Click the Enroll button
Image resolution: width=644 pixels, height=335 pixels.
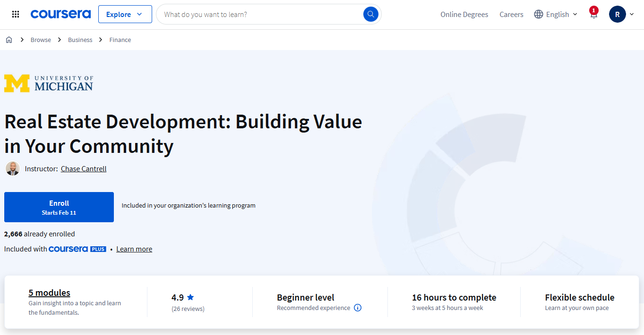tap(59, 207)
